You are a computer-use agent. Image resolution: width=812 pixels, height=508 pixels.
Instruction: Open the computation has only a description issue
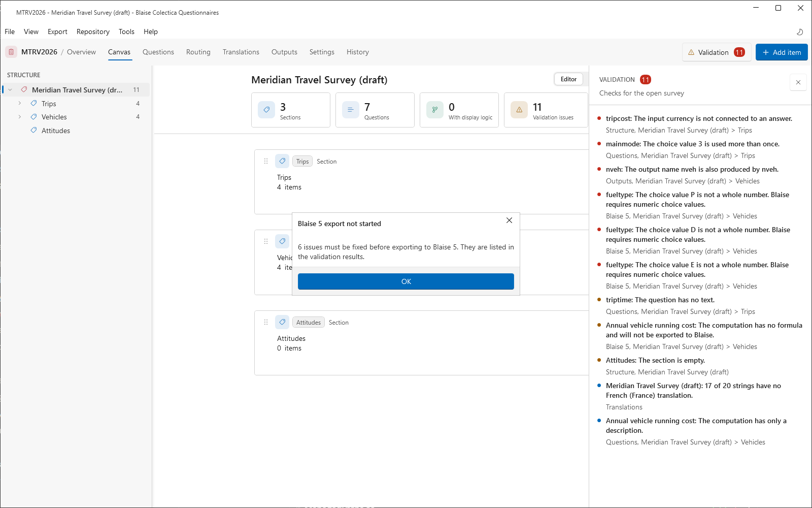tap(700, 431)
